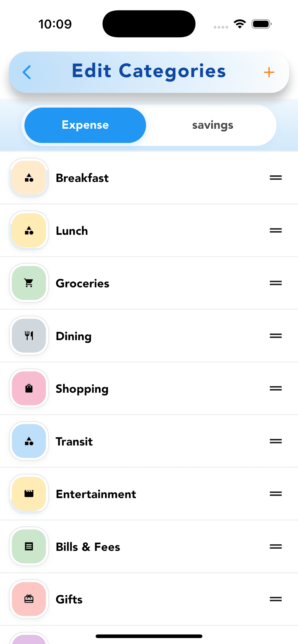Tap the Dining fork and knife icon

click(29, 336)
